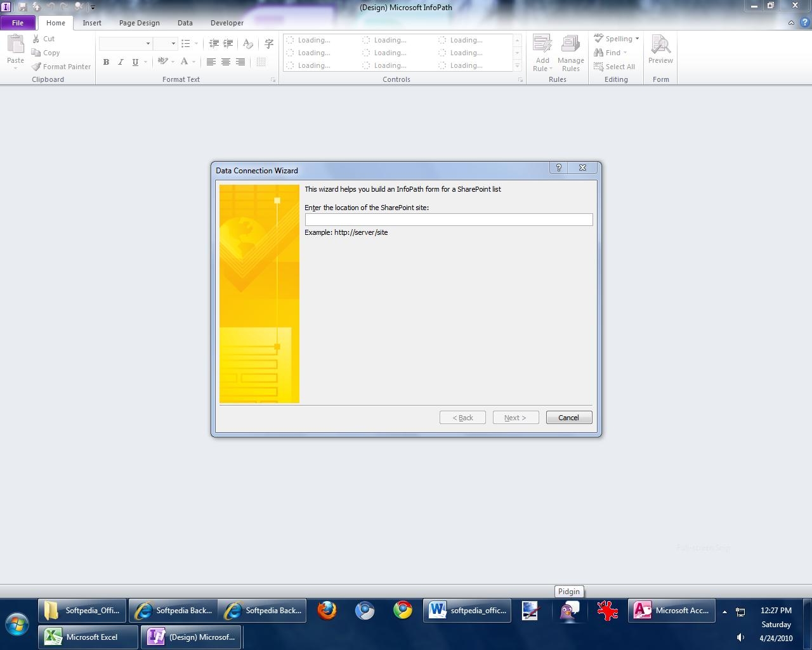
Task: Click the Cut scissors icon
Action: click(x=36, y=39)
